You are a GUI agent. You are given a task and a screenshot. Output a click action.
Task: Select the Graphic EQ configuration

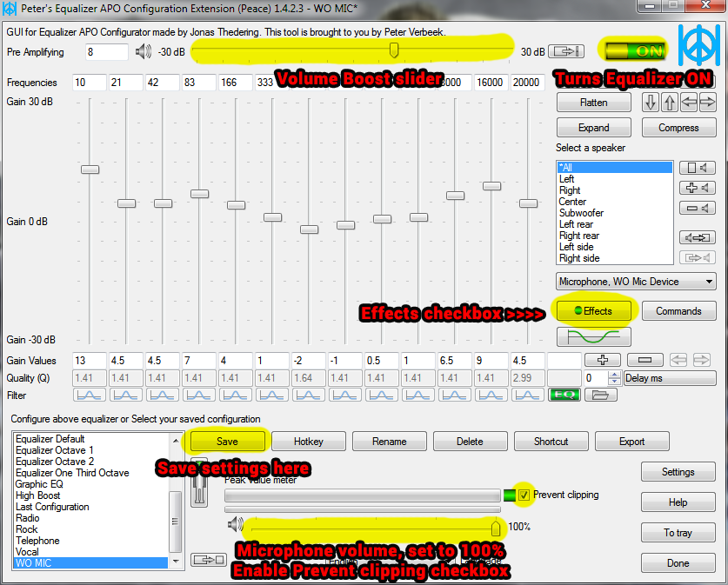tap(39, 484)
